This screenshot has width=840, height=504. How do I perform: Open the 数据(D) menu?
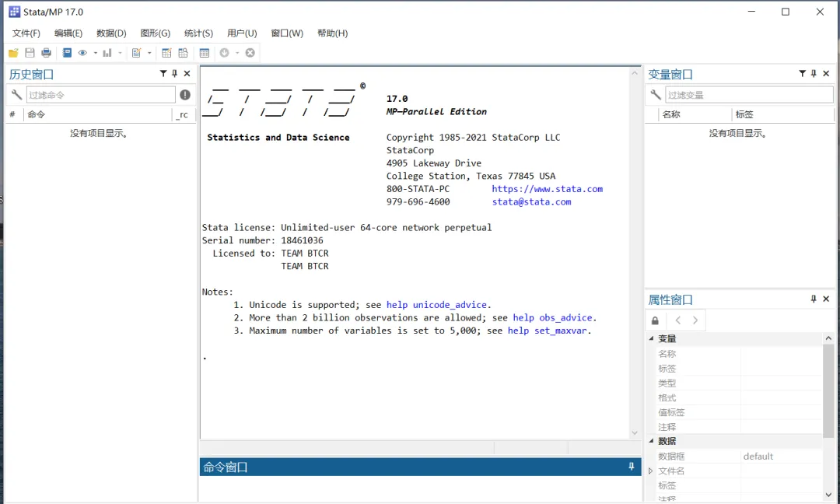coord(111,33)
